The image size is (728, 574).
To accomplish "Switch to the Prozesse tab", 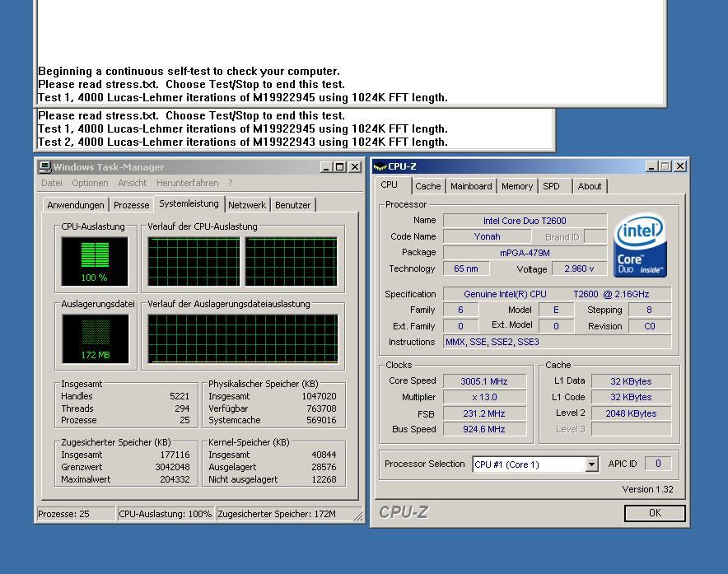I will tap(132, 205).
